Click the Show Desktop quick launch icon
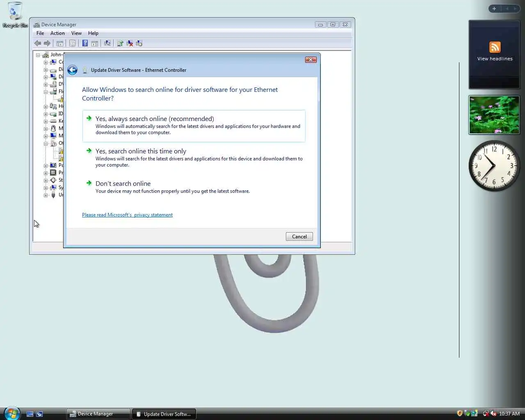Screen dimensions: 525x420 click(x=30, y=414)
